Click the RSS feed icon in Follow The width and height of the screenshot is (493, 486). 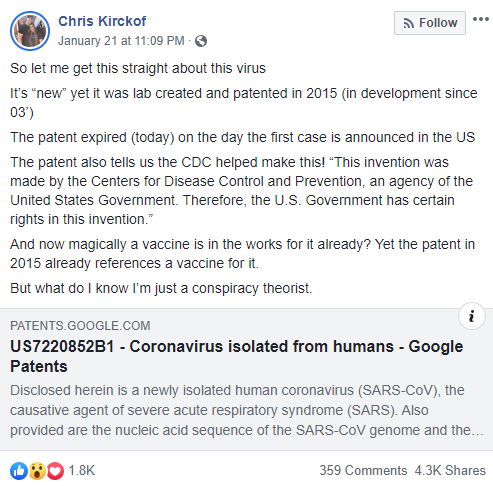pyautogui.click(x=409, y=23)
